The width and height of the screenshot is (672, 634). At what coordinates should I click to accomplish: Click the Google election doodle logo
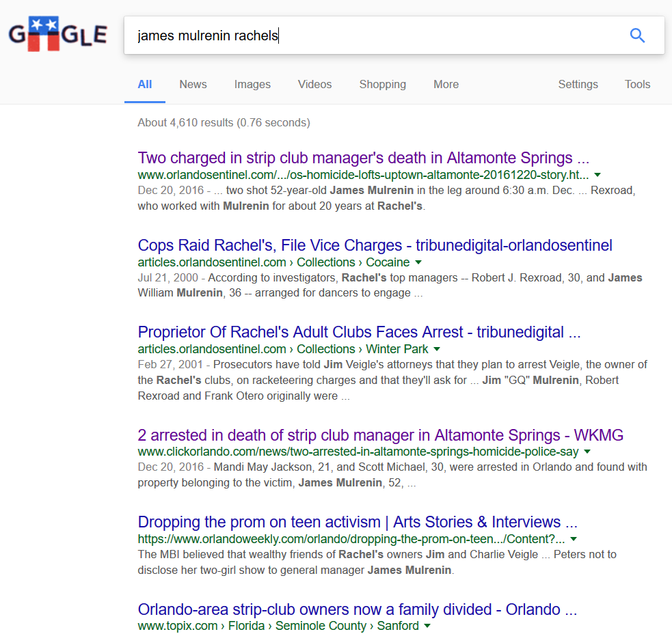point(58,34)
